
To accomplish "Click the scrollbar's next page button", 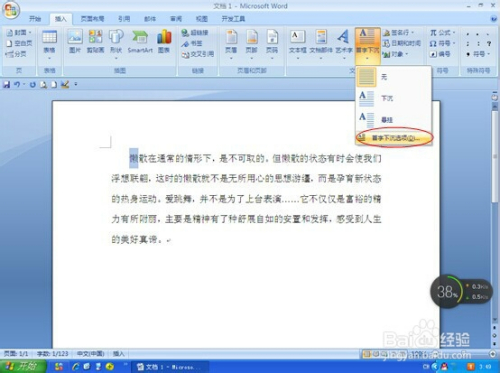I will click(494, 343).
